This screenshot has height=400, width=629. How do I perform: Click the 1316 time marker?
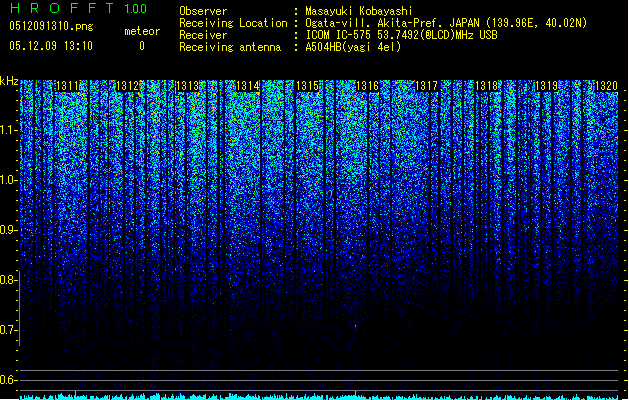pyautogui.click(x=367, y=86)
